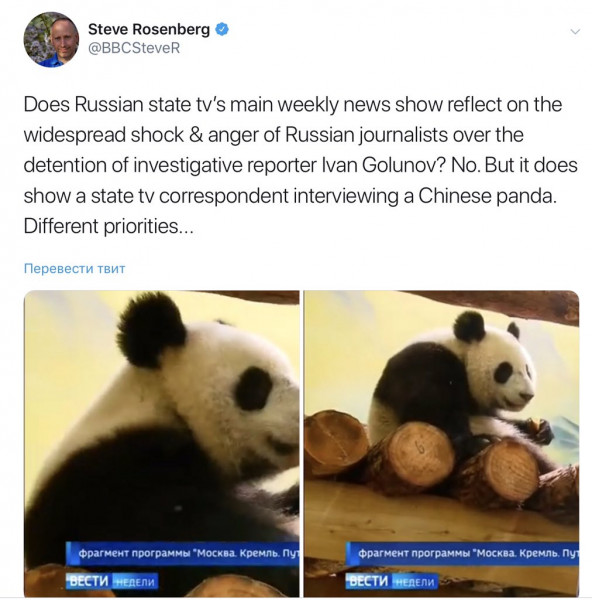This screenshot has width=592, height=600.
Task: Open the right panda-on-logs photo
Action: (442, 443)
